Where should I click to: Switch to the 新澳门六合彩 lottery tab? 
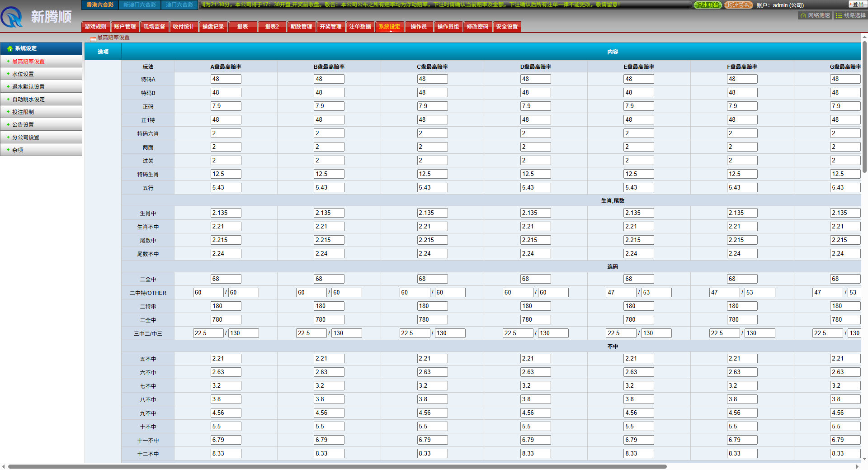(x=139, y=5)
